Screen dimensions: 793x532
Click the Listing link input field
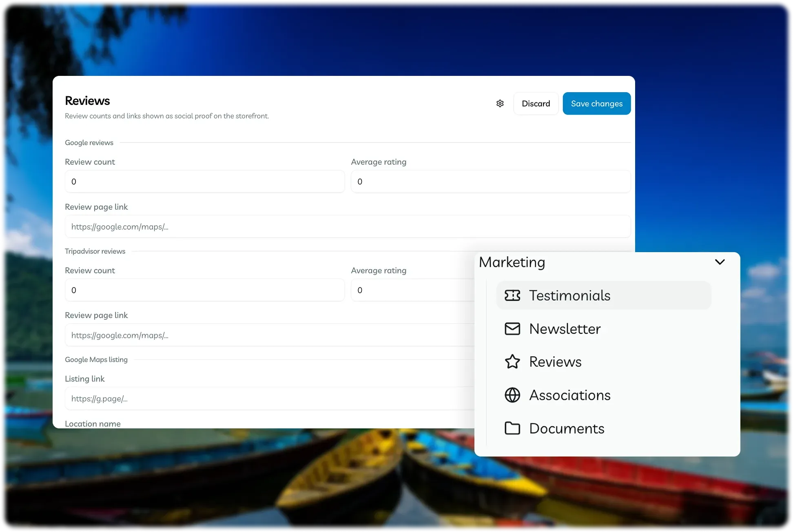click(270, 399)
